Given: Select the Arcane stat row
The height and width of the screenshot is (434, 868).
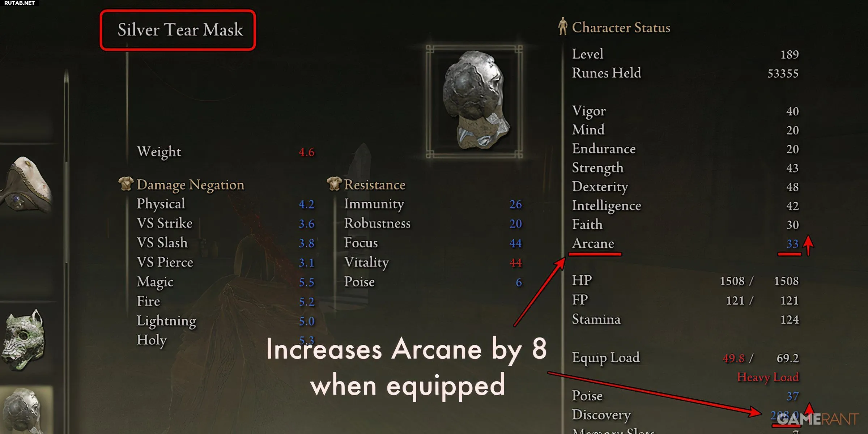Looking at the screenshot, I should point(685,243).
